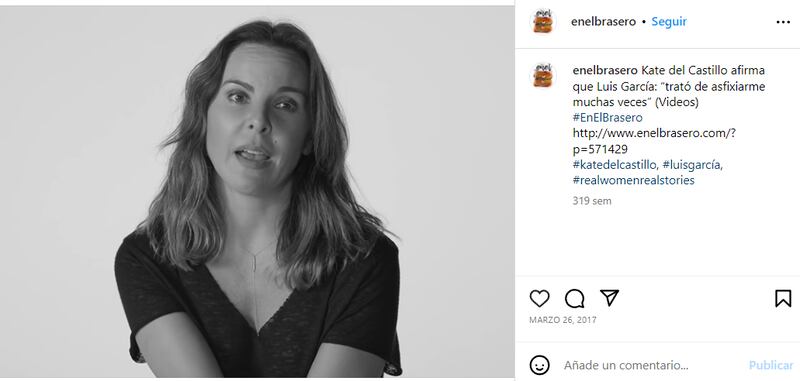
Task: Open the #luisgarcía hashtag
Action: coord(692,165)
